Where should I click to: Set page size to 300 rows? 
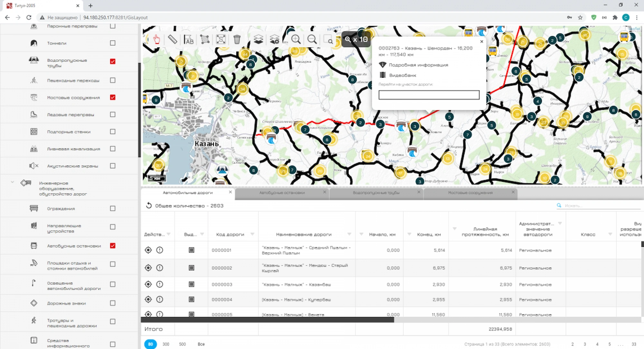[x=166, y=344]
